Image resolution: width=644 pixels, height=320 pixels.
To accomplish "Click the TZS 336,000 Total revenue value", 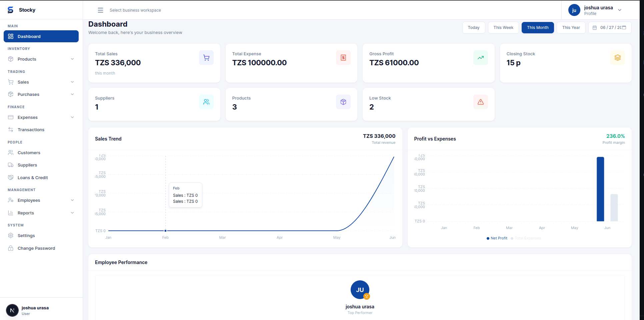I will 379,136.
